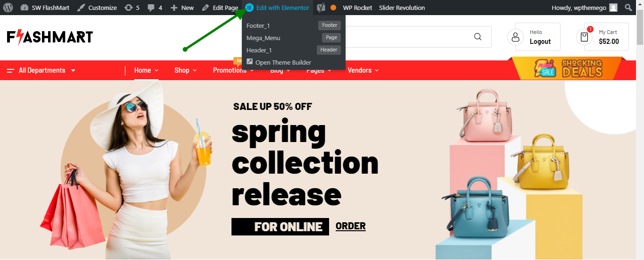644x260 pixels.
Task: Click the WP Rocket admin bar item
Action: (357, 8)
